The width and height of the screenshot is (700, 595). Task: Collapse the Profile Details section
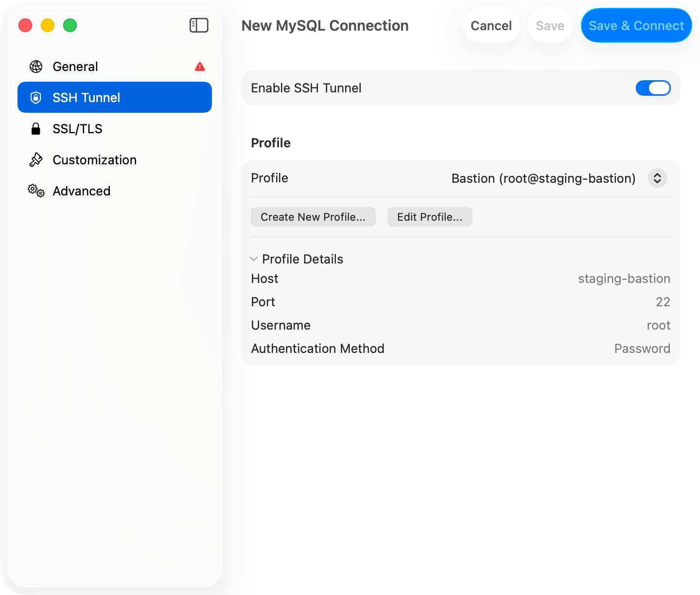click(254, 259)
